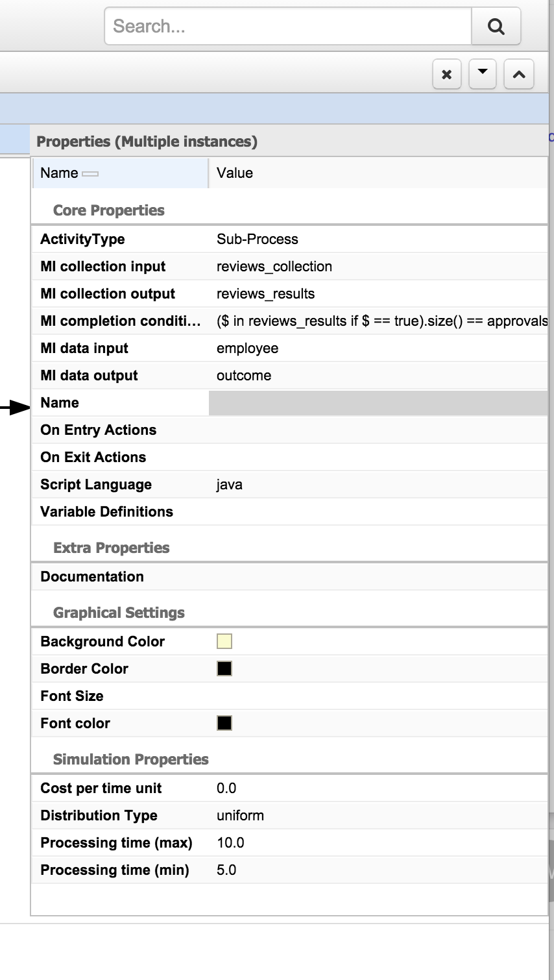Collapse panel with the up chevron button

pos(519,74)
